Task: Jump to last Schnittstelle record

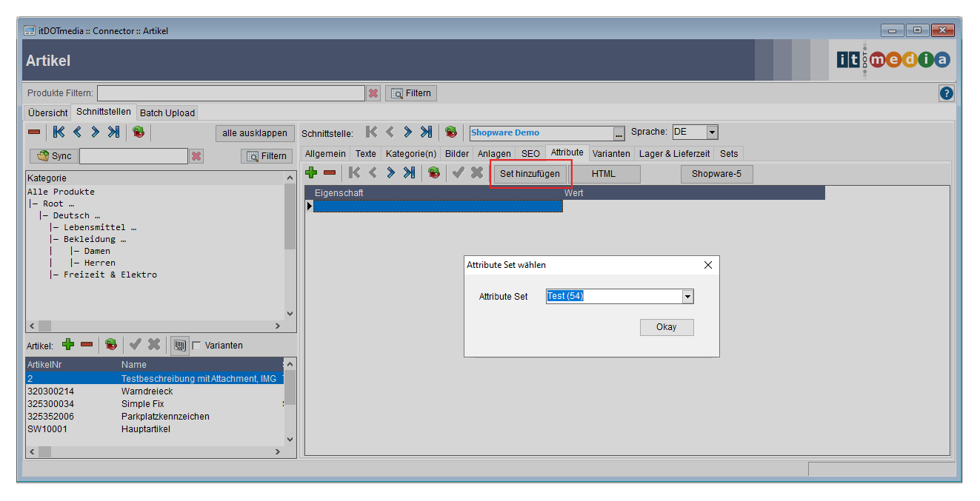Action: click(x=426, y=132)
